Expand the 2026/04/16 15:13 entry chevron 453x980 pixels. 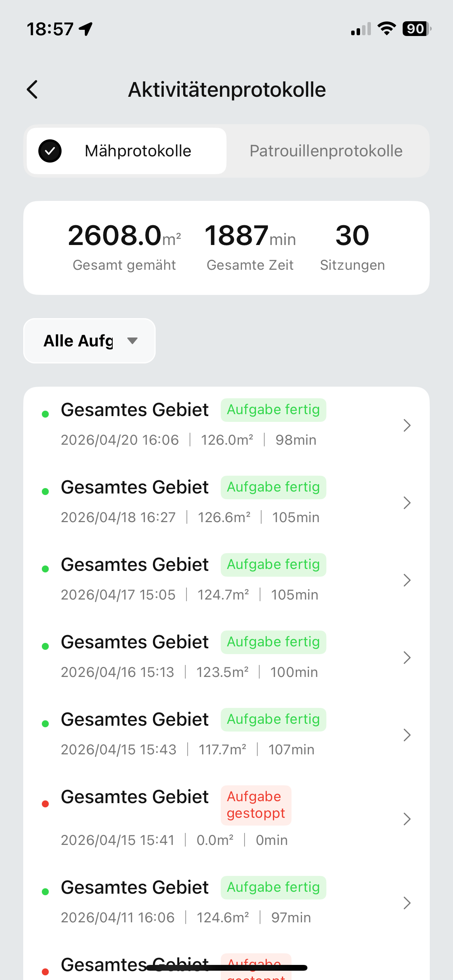pos(407,658)
